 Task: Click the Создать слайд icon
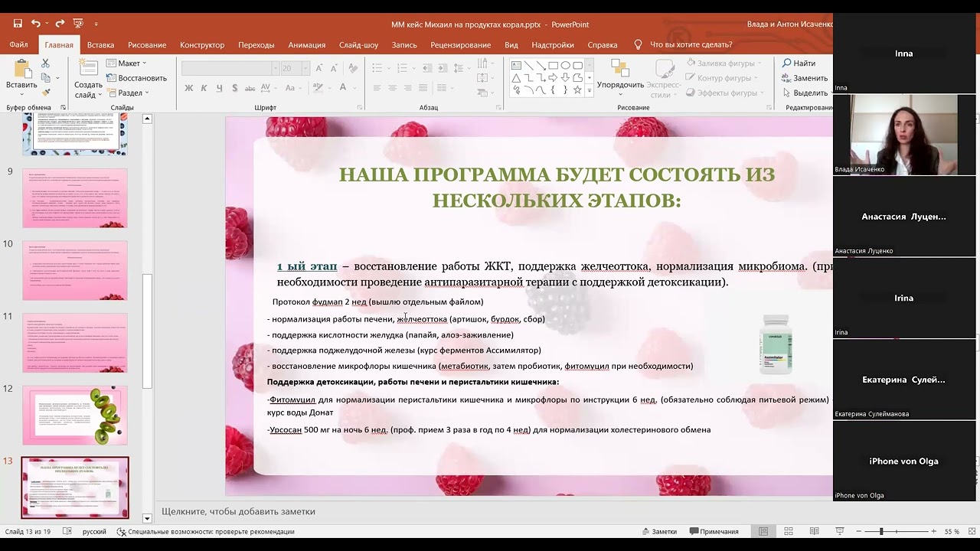pyautogui.click(x=87, y=67)
